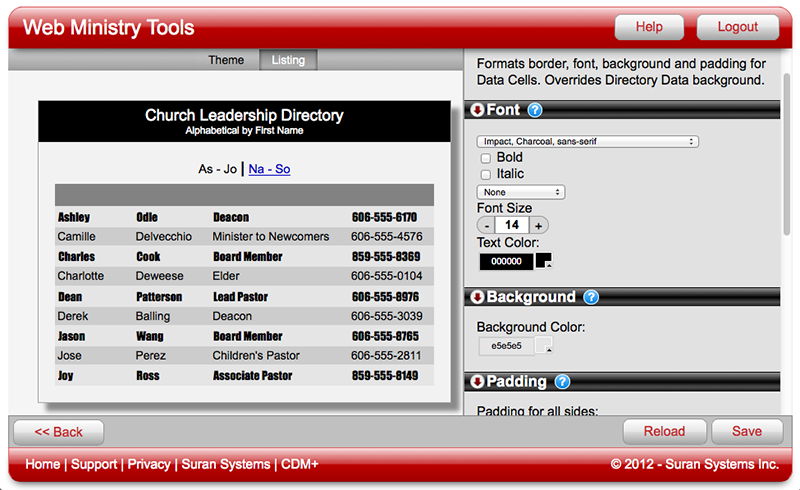
Task: Collapse the Padding section arrow icon
Action: [477, 381]
